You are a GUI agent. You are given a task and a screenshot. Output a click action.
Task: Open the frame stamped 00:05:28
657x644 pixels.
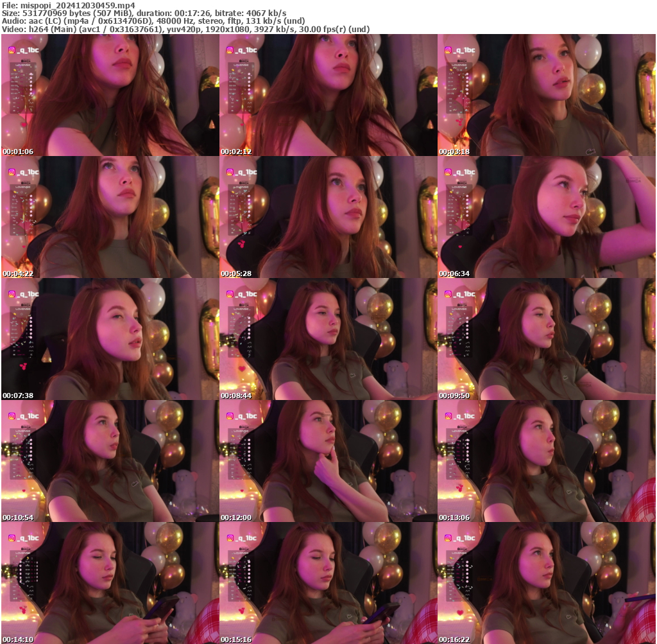click(328, 217)
